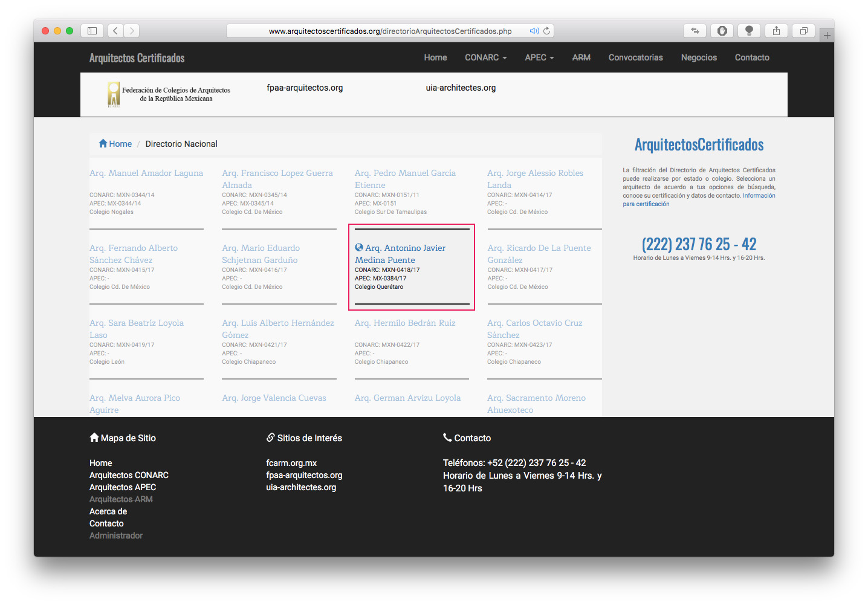Show all tabs overview
Screen dimensions: 868x605
pos(803,31)
